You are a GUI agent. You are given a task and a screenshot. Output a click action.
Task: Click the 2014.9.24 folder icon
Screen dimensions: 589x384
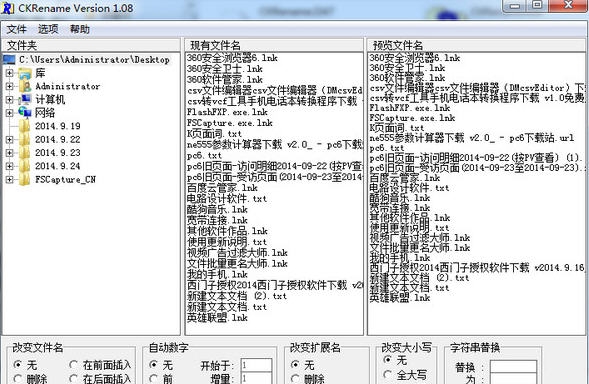pos(25,166)
